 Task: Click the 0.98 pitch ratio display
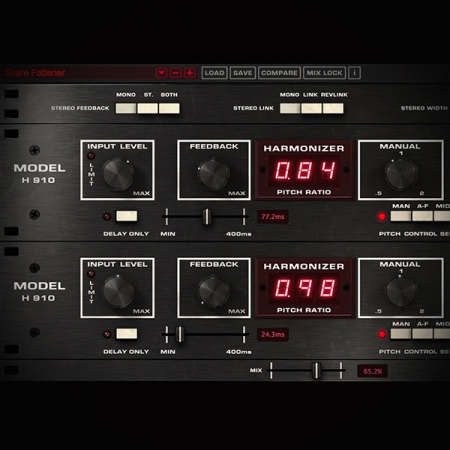tap(304, 288)
